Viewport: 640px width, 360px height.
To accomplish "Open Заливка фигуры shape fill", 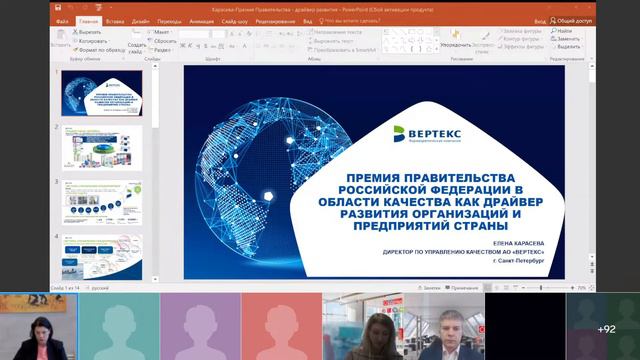I will [521, 31].
